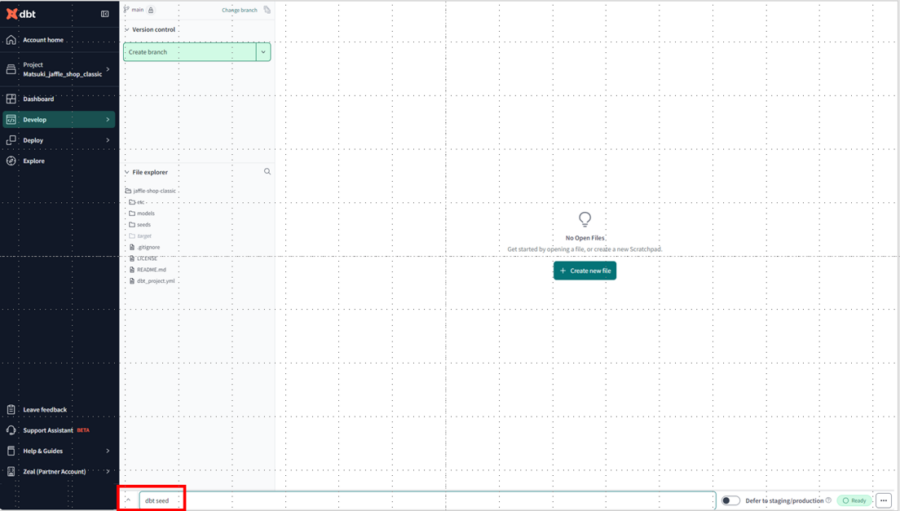Collapse the Version control section
Viewport: 900px width, 511px height.
127,29
